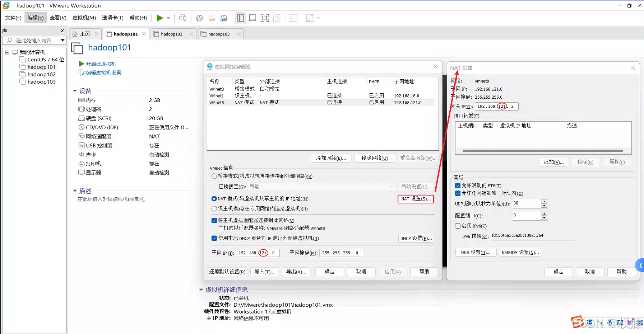Increase the UDP timeout stepper up arrow

[x=544, y=202]
